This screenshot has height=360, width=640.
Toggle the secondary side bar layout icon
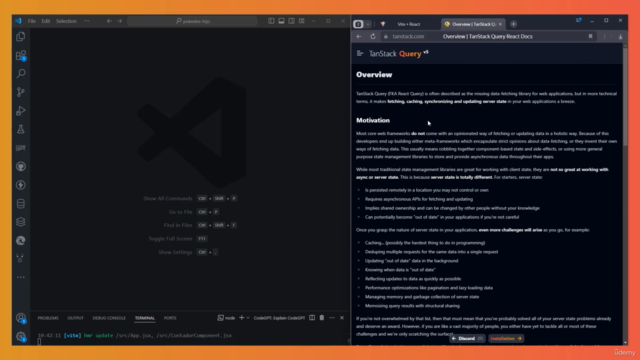click(x=291, y=21)
